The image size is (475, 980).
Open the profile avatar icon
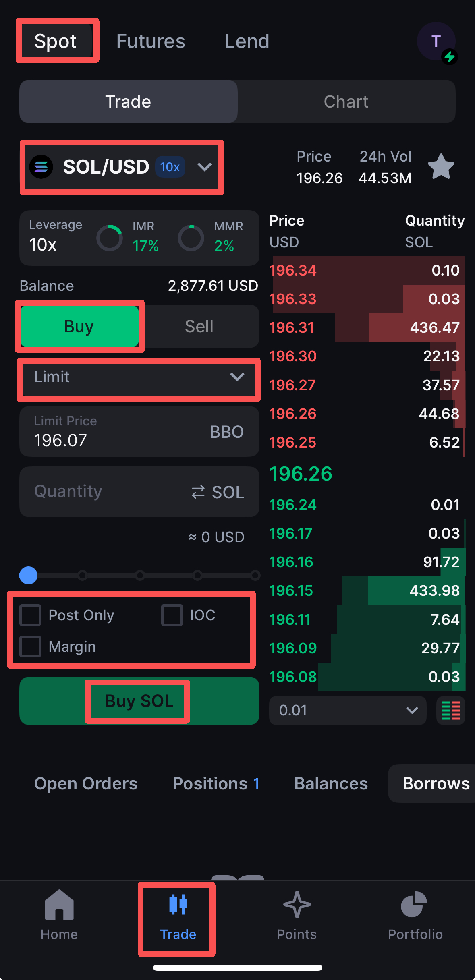[436, 41]
